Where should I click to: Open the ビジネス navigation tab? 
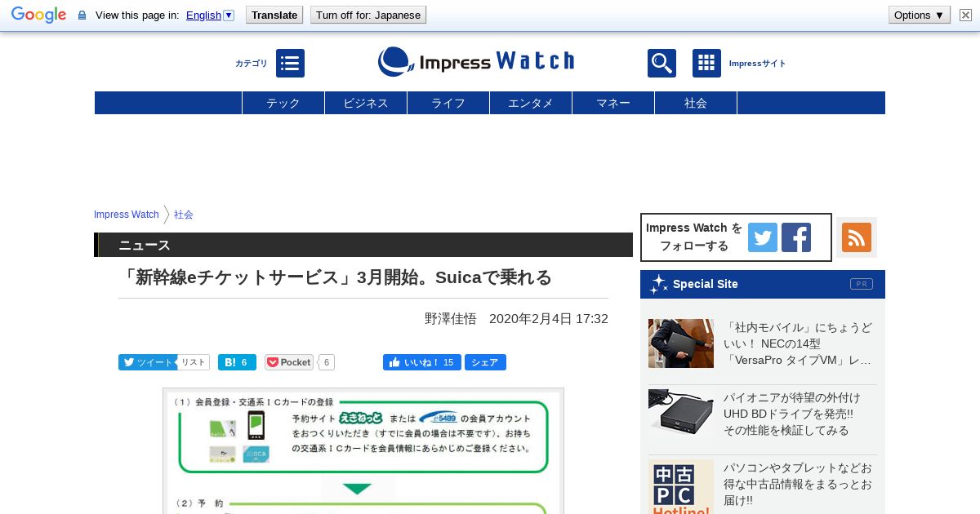click(x=366, y=103)
